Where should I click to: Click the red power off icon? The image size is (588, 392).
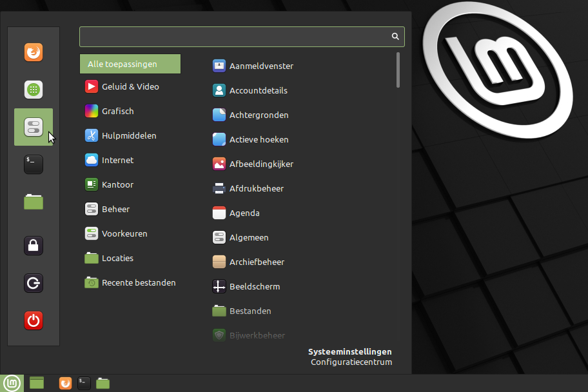click(x=34, y=320)
